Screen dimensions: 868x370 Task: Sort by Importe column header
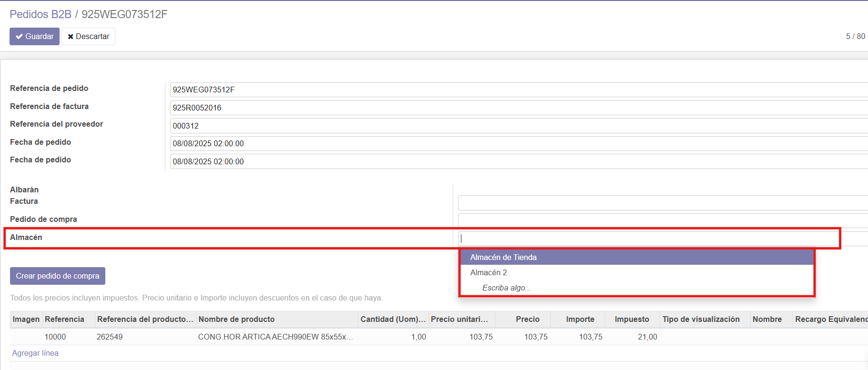[580, 319]
